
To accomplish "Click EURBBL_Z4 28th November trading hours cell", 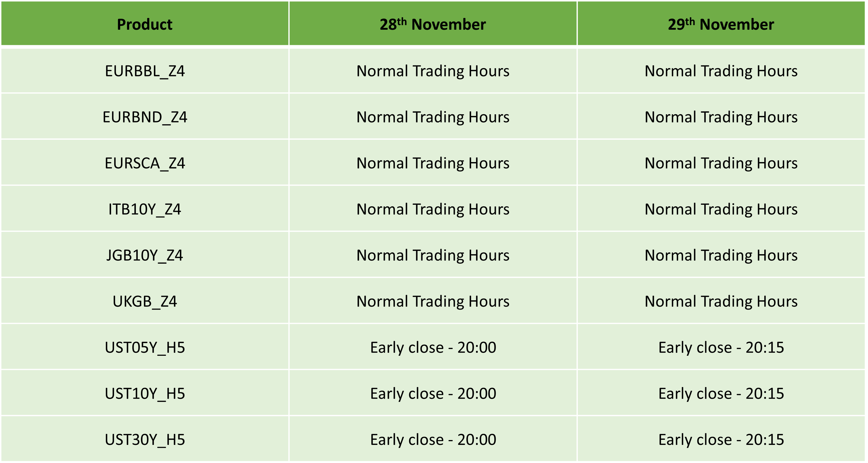I will point(433,71).
